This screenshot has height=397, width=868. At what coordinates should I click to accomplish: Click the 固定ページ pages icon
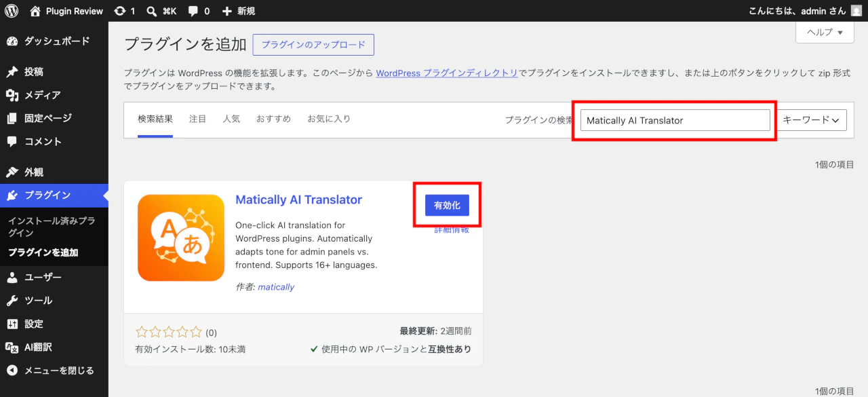pos(12,118)
